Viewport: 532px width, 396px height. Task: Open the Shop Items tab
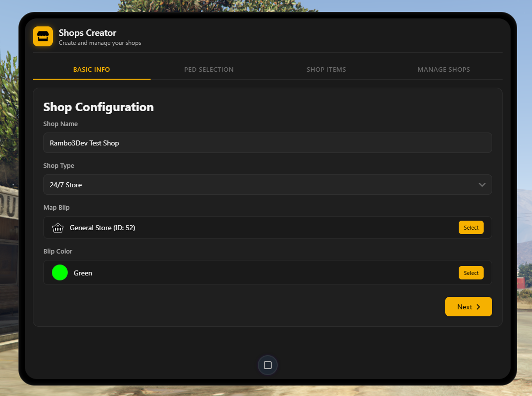coord(326,70)
